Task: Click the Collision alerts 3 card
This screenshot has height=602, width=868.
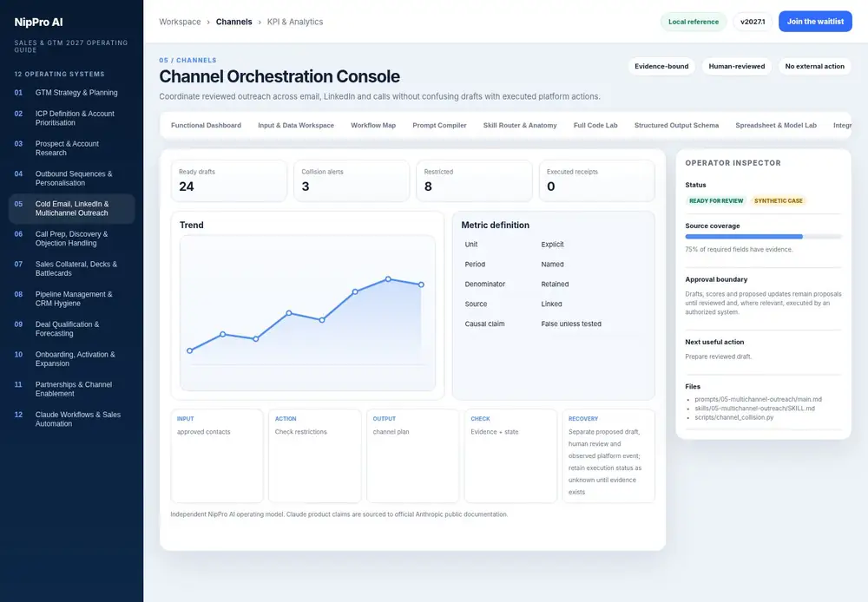Action: pos(352,181)
